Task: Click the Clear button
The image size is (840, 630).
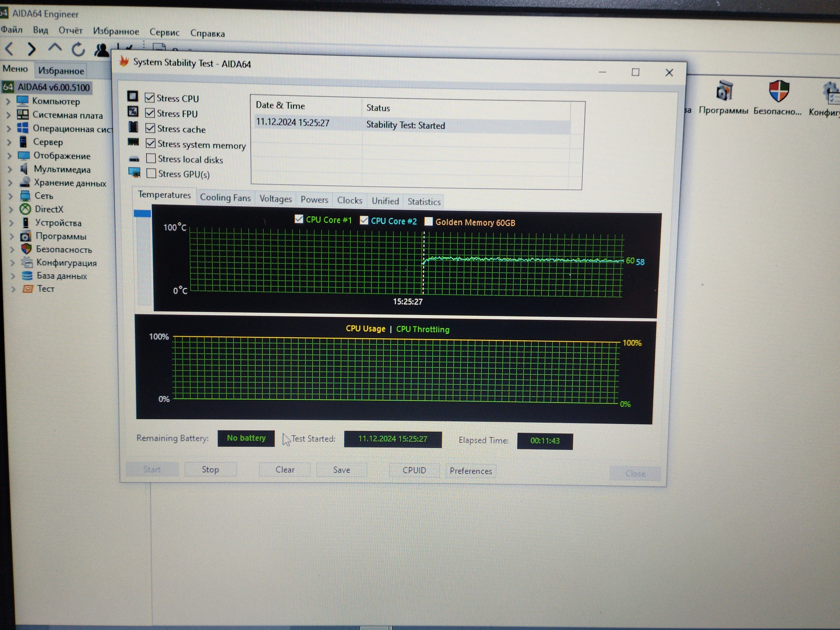Action: coord(285,469)
